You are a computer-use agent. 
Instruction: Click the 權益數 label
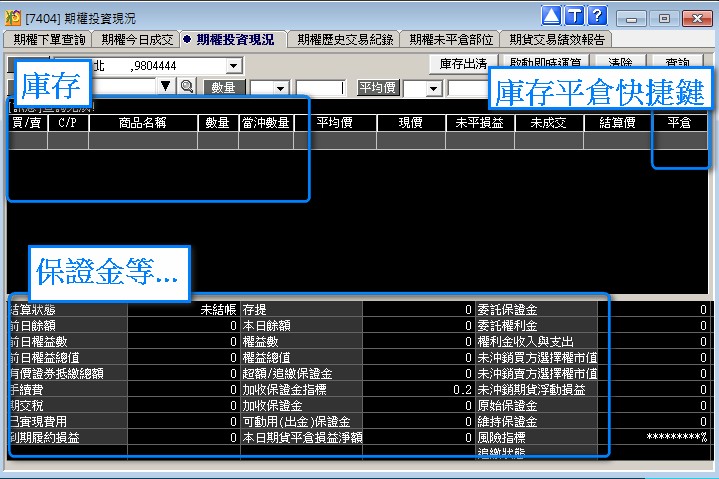260,342
